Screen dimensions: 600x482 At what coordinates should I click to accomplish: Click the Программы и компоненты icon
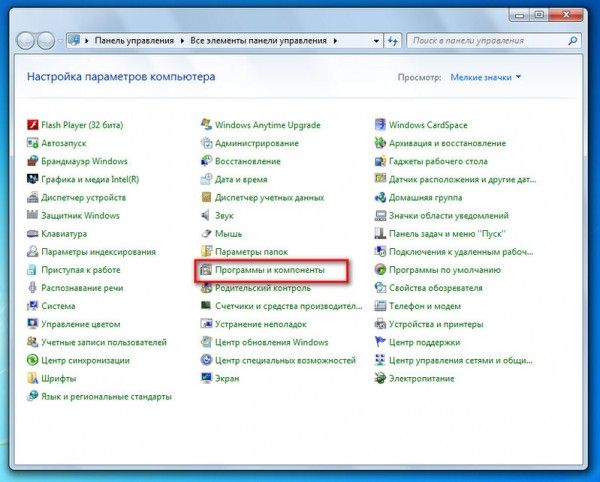pos(206,270)
